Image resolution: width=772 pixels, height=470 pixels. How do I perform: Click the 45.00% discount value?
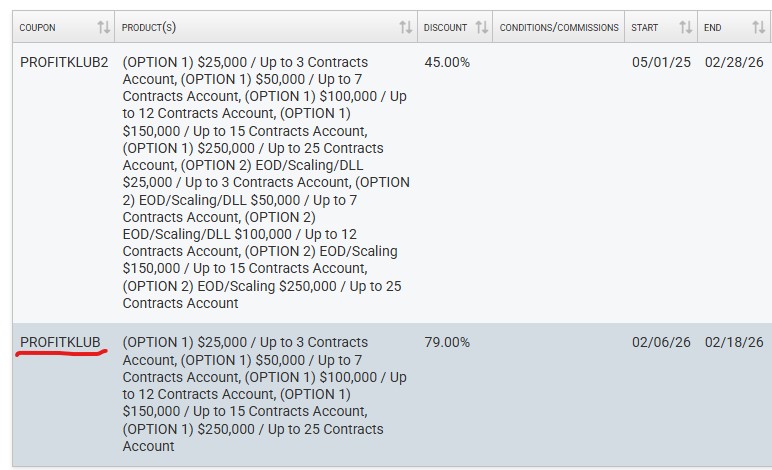(447, 62)
